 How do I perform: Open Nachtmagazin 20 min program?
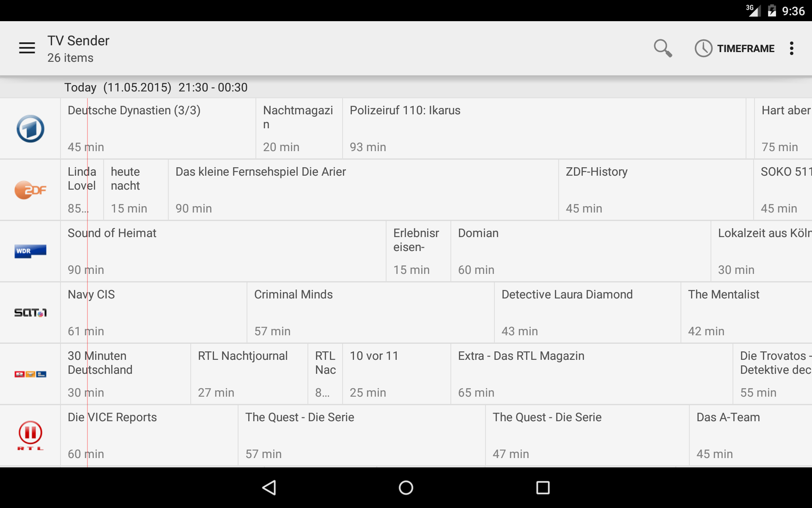(x=299, y=129)
